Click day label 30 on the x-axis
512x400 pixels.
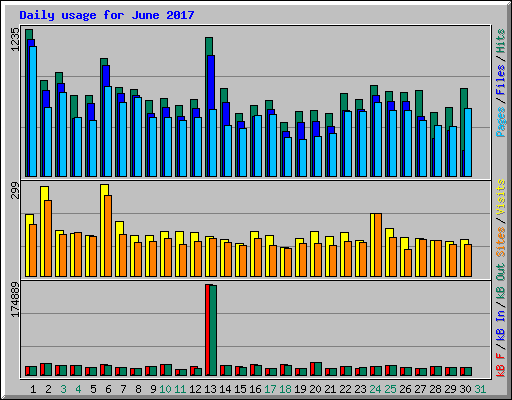point(465,389)
